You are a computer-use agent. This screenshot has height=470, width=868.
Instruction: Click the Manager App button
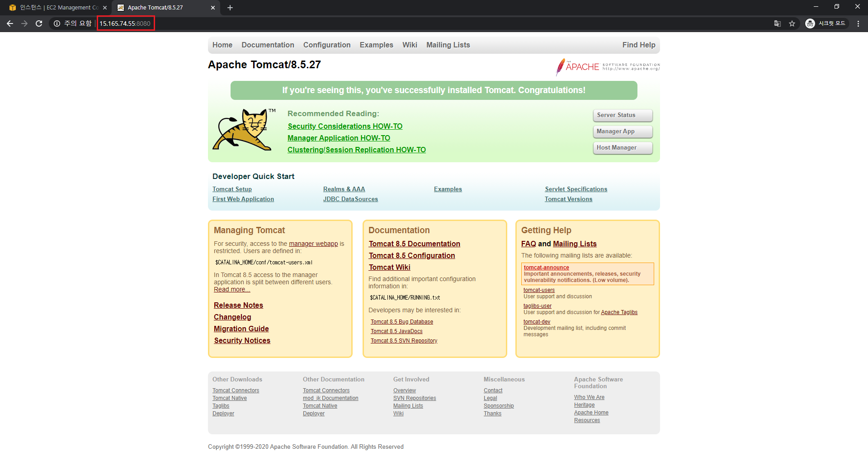coord(623,132)
